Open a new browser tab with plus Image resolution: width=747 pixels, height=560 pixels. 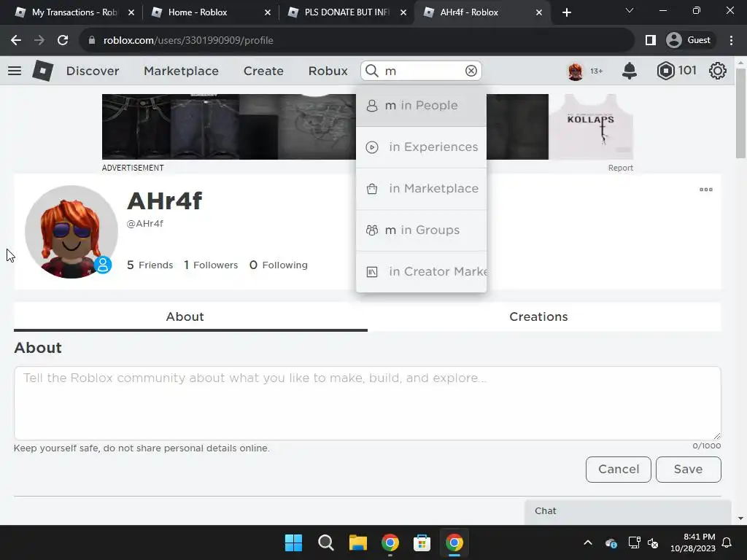click(x=566, y=12)
